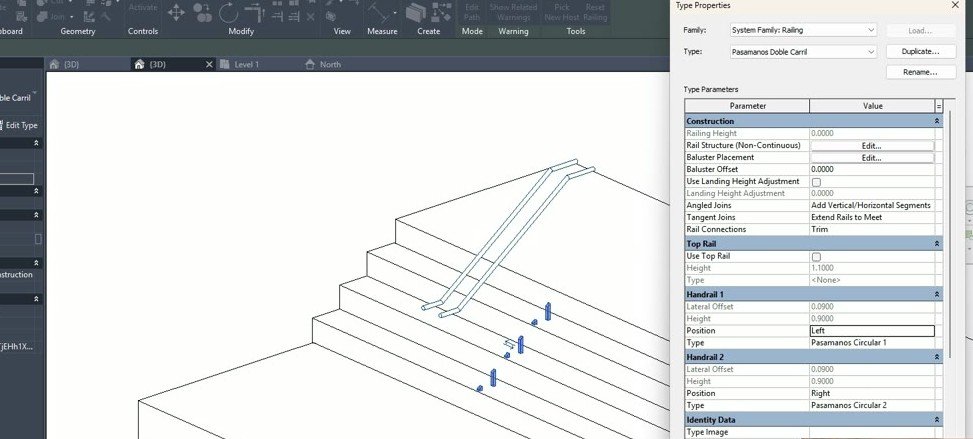This screenshot has height=439, width=973.
Task: Click the Measure tool icon
Action: [x=377, y=12]
